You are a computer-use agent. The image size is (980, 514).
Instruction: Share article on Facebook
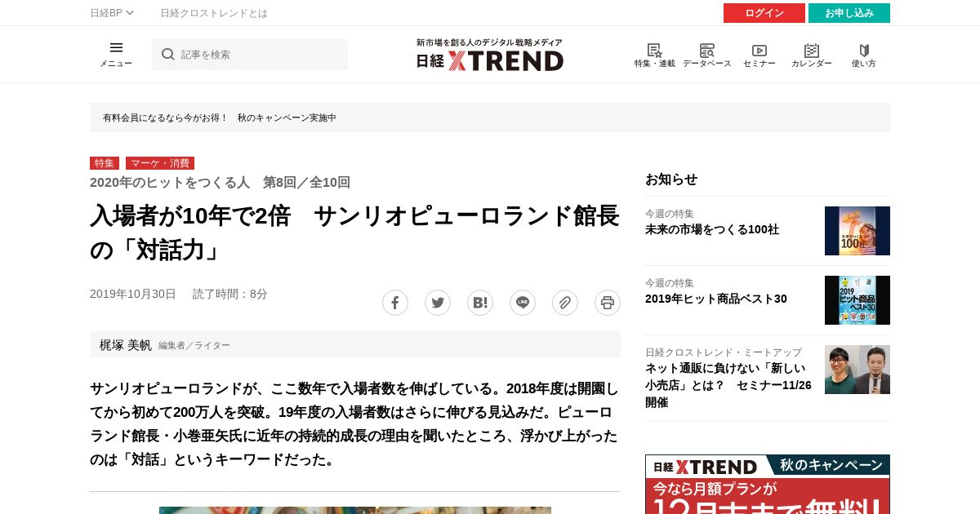pos(395,303)
